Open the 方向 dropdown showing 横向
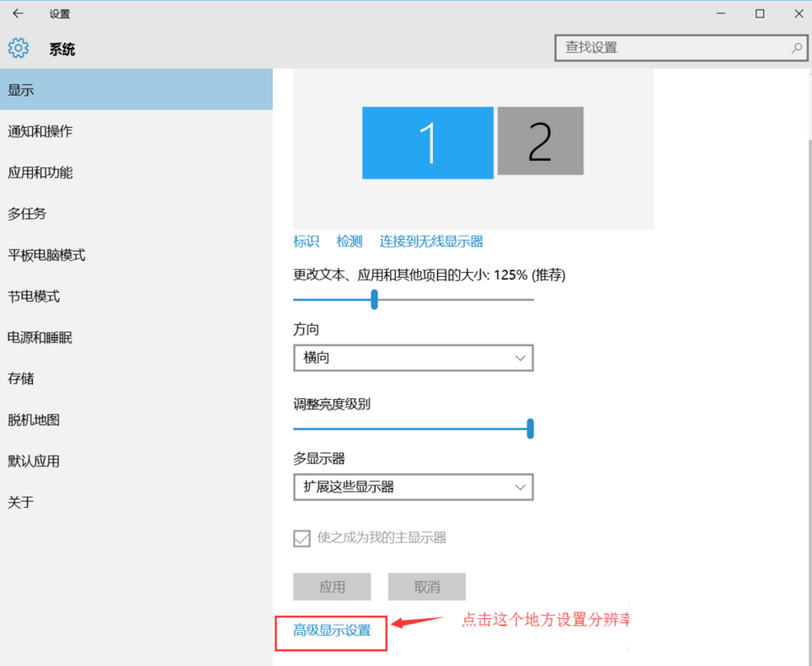Viewport: 812px width, 666px height. coord(414,358)
